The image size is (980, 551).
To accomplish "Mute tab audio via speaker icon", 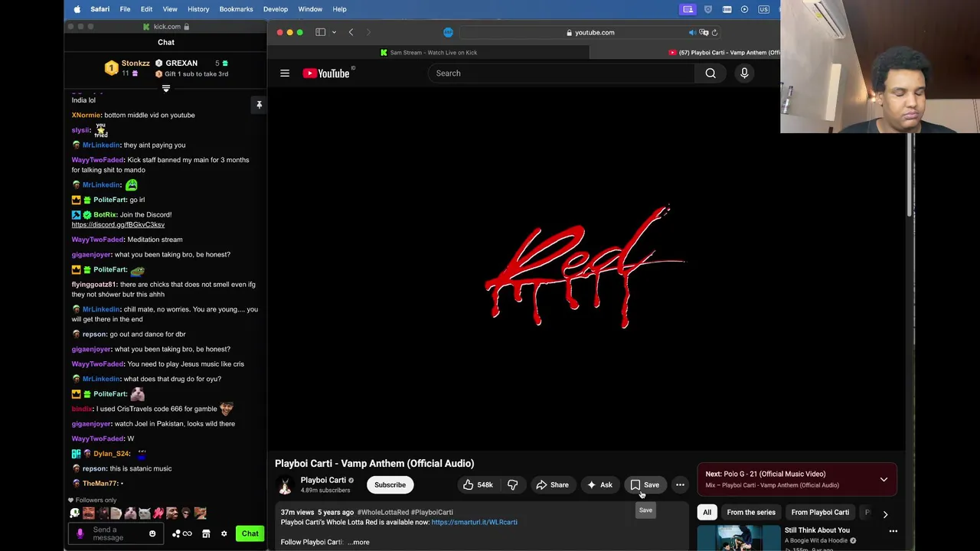I will (692, 32).
